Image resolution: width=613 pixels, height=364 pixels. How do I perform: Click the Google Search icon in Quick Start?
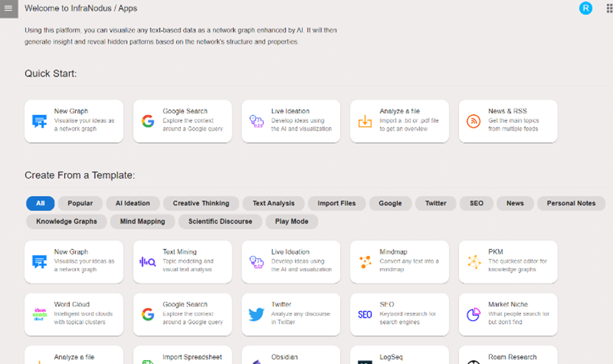tap(147, 121)
